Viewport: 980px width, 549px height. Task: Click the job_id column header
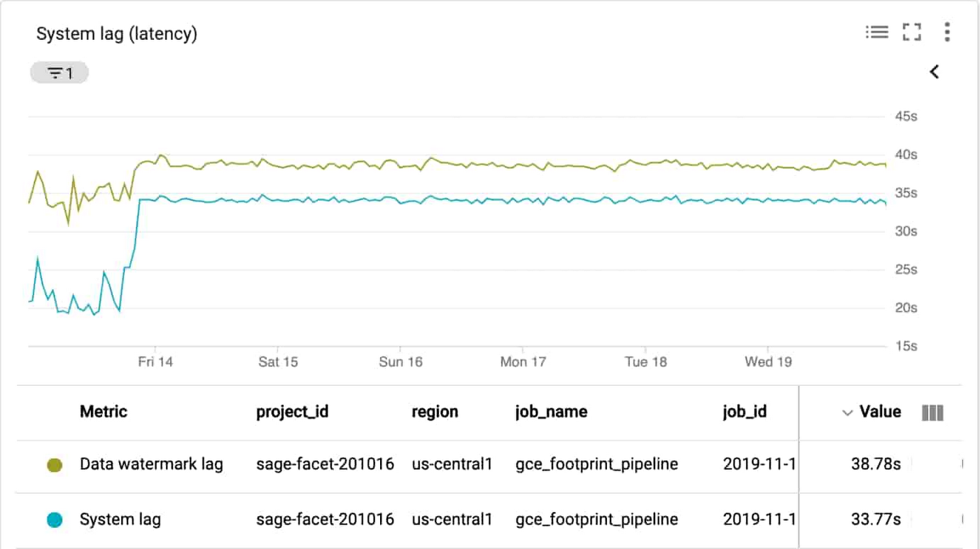point(745,412)
